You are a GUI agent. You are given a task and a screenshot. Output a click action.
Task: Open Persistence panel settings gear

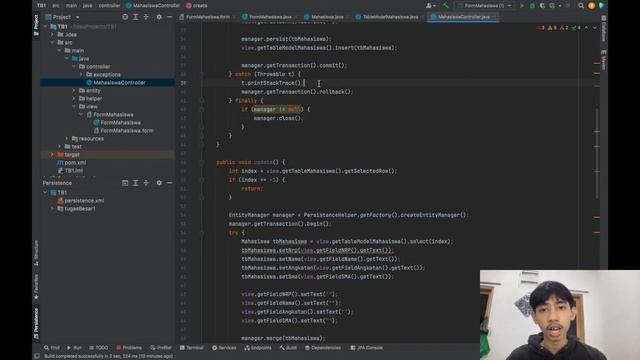point(159,183)
